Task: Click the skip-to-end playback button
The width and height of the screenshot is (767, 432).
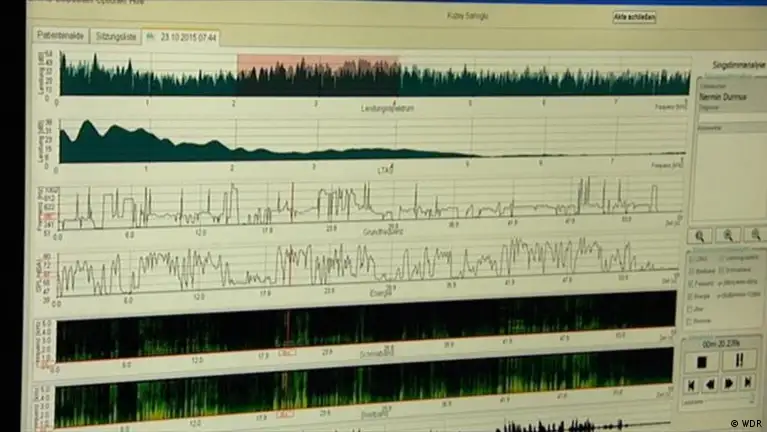Action: point(748,383)
